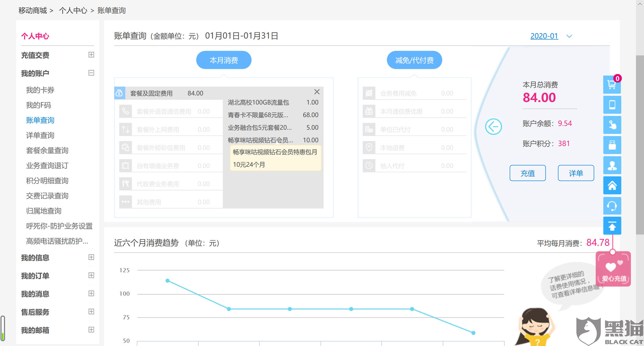Image resolution: width=644 pixels, height=346 pixels.
Task: Expand the 充值交费 menu section
Action: (91, 55)
